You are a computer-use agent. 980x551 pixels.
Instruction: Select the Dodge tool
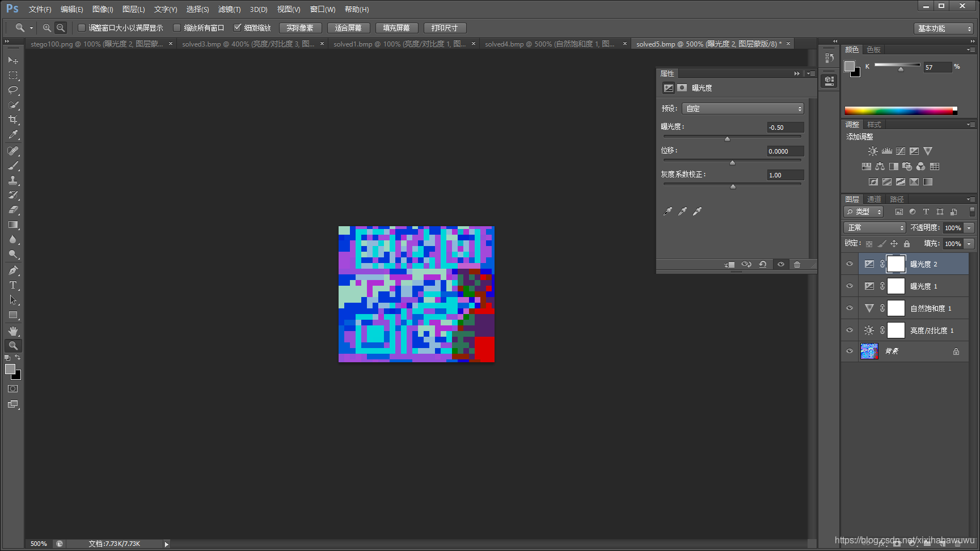13,254
